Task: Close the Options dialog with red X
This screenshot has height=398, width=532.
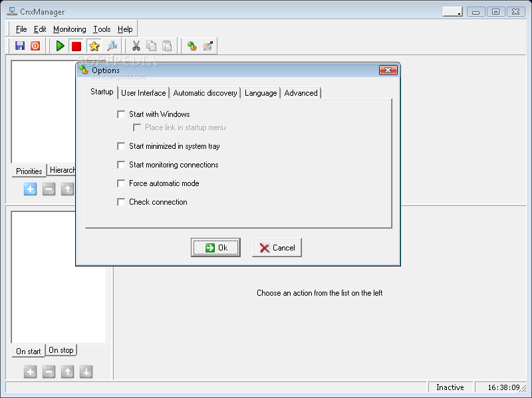Action: (x=388, y=70)
